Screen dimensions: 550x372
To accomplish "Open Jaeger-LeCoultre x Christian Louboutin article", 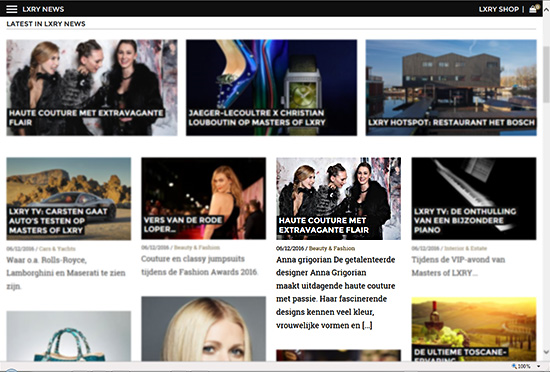I will (x=271, y=88).
